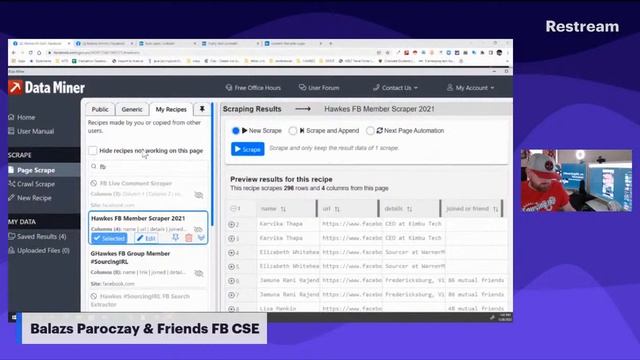
Task: Click the Selected button on Hawkes scraper
Action: 109,238
